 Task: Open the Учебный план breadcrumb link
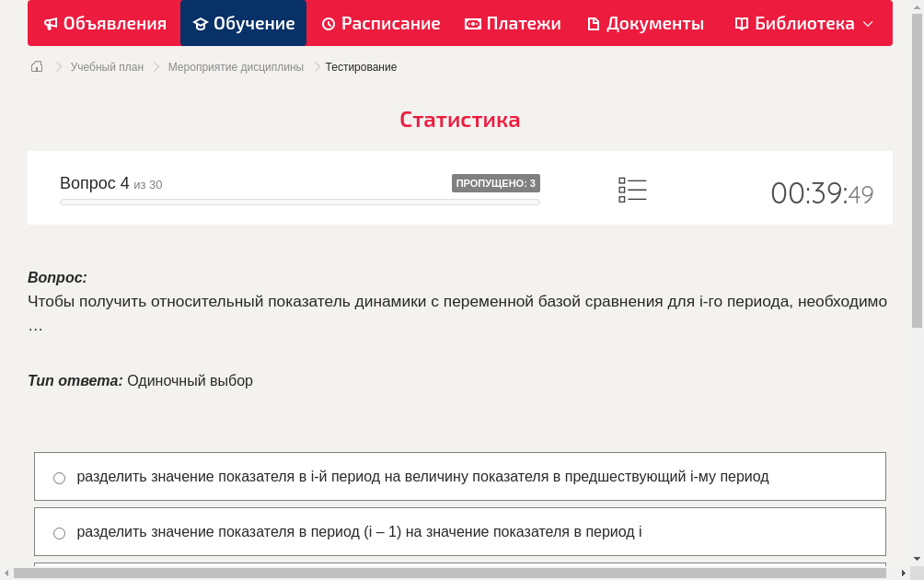tap(107, 66)
